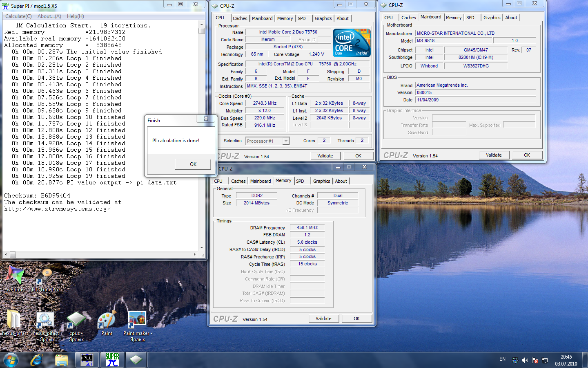Viewport: 588px width, 368px height.
Task: Close the Finish dialog
Action: click(206, 119)
